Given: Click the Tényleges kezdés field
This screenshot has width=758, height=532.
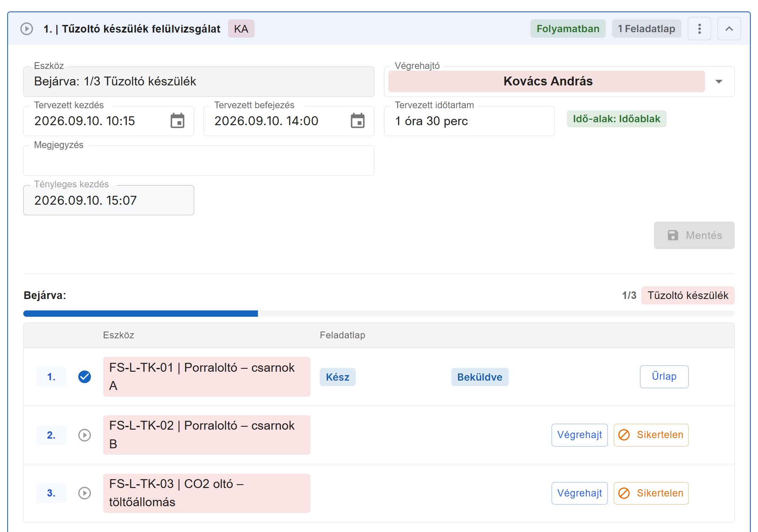Looking at the screenshot, I should [108, 200].
